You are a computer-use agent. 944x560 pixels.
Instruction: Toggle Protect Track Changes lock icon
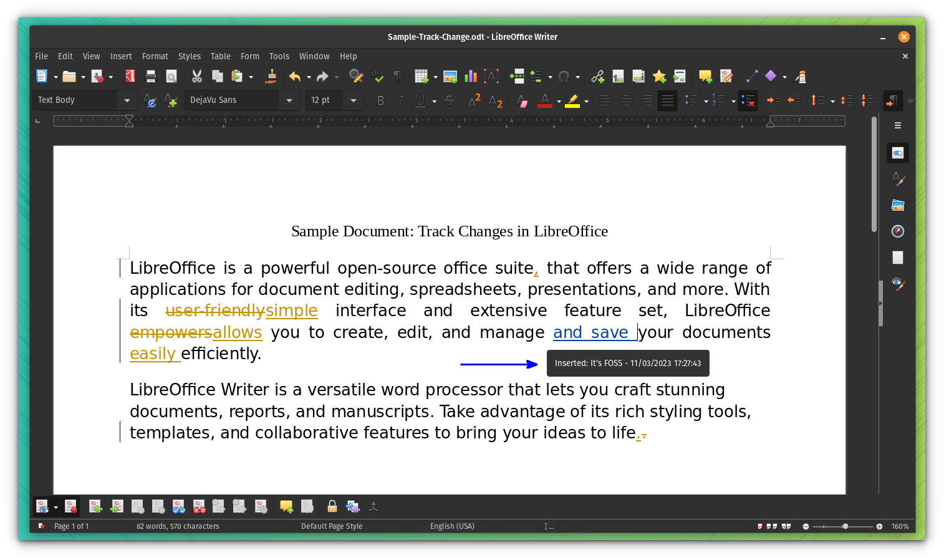[x=332, y=506]
